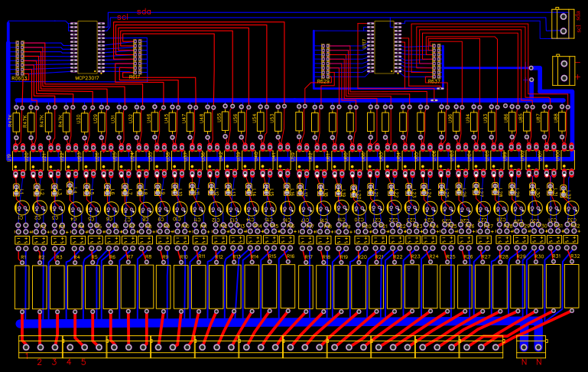Select the R617 resistor network label
The height and width of the screenshot is (372, 588).
135,77
